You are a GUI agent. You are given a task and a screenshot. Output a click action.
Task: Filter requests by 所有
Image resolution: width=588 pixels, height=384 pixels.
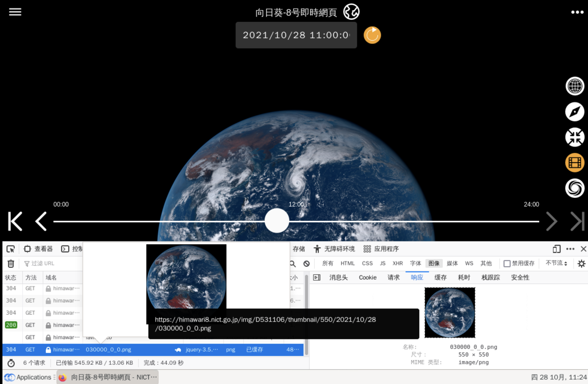coord(328,263)
